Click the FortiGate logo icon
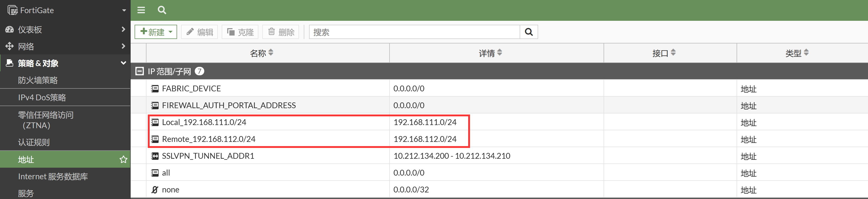Screen dimensions: 868x199 click(x=12, y=11)
